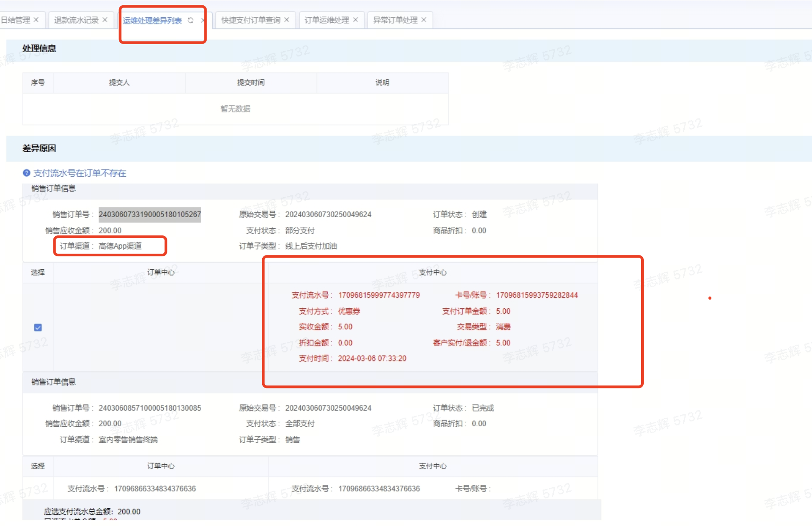
Task: Close the 订单运维处理 tab
Action: pos(355,20)
